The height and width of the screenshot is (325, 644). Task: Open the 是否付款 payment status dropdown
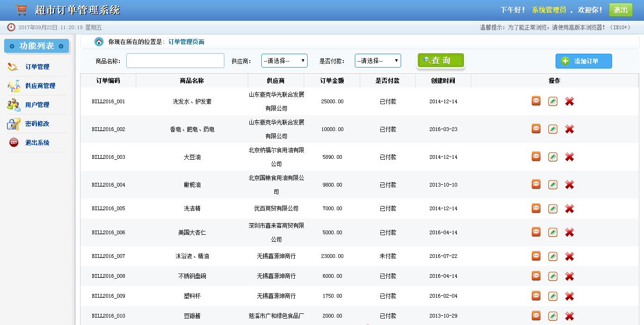[378, 61]
